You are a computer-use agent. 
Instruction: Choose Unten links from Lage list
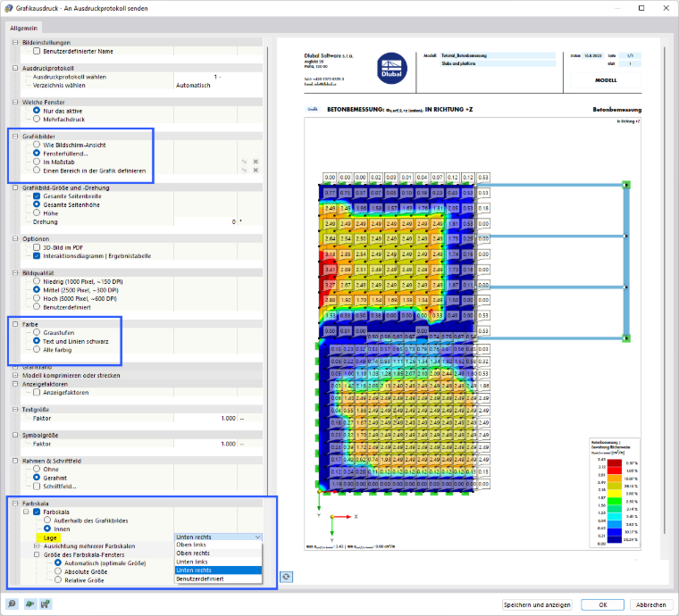click(218, 562)
